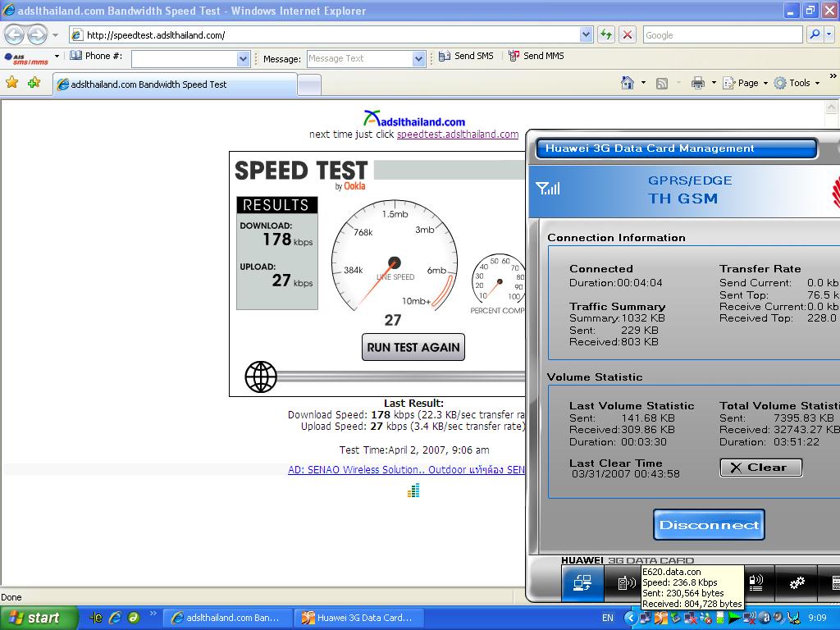Click the Duration:00:04:04 connection text
840x630 pixels.
point(615,283)
